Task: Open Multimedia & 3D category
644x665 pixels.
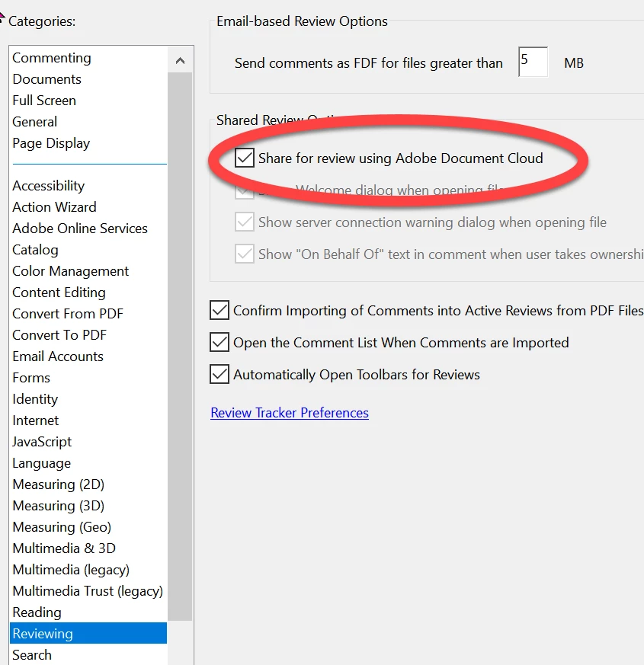Action: point(63,548)
